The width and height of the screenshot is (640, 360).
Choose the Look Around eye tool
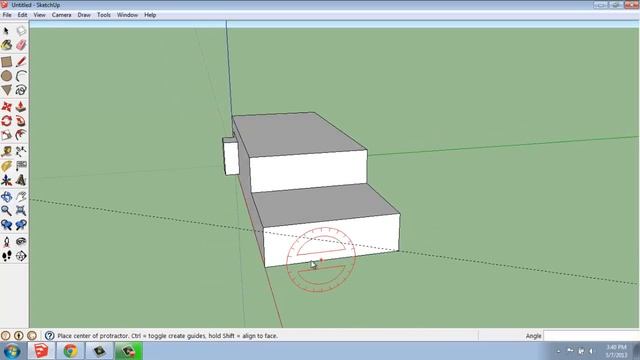click(x=21, y=242)
